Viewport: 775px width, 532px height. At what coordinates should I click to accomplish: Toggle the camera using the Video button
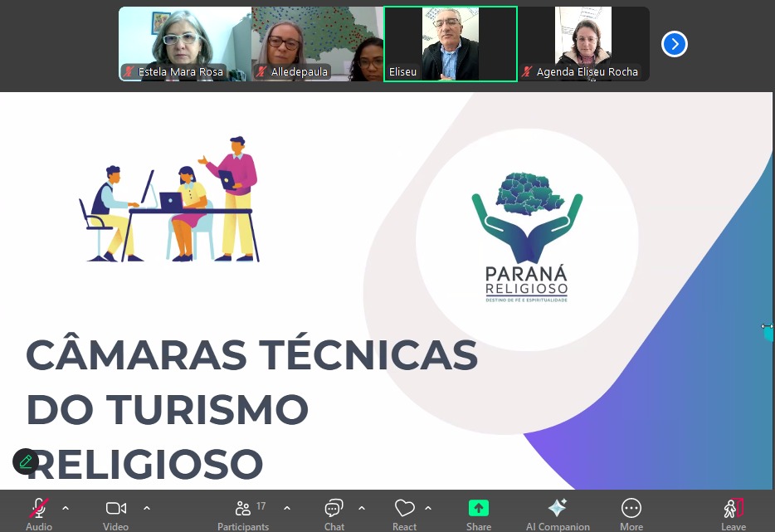pyautogui.click(x=115, y=509)
